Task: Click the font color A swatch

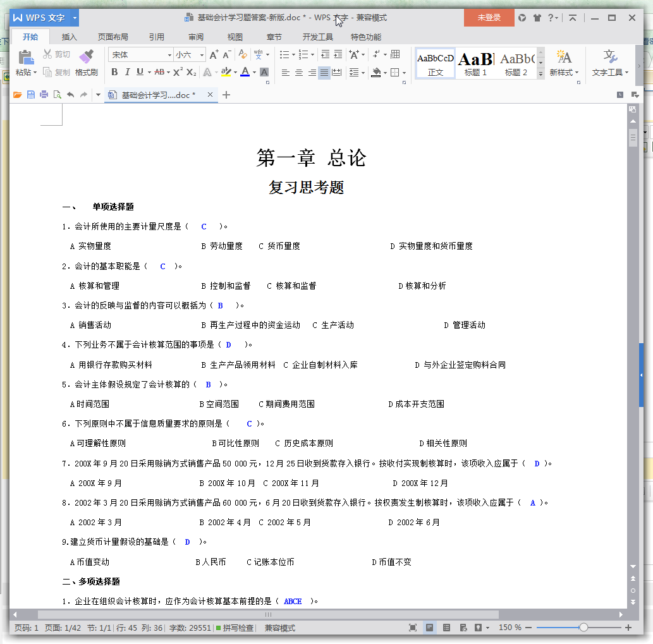Action: (245, 72)
